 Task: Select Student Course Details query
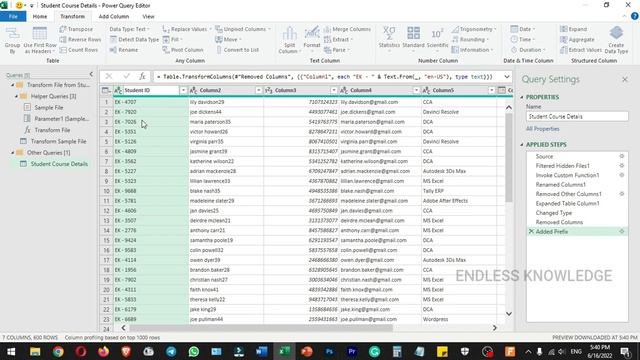coord(59,164)
